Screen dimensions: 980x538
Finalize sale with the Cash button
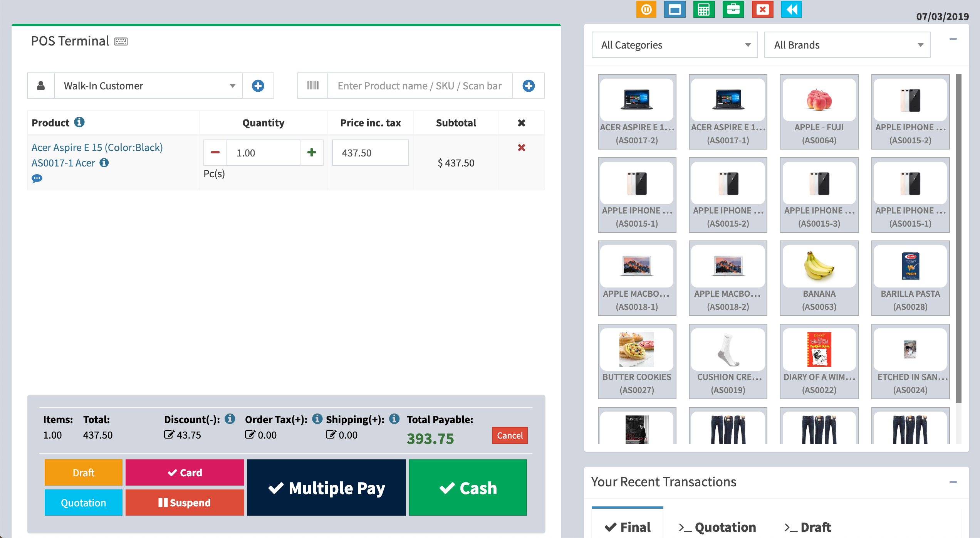tap(468, 488)
